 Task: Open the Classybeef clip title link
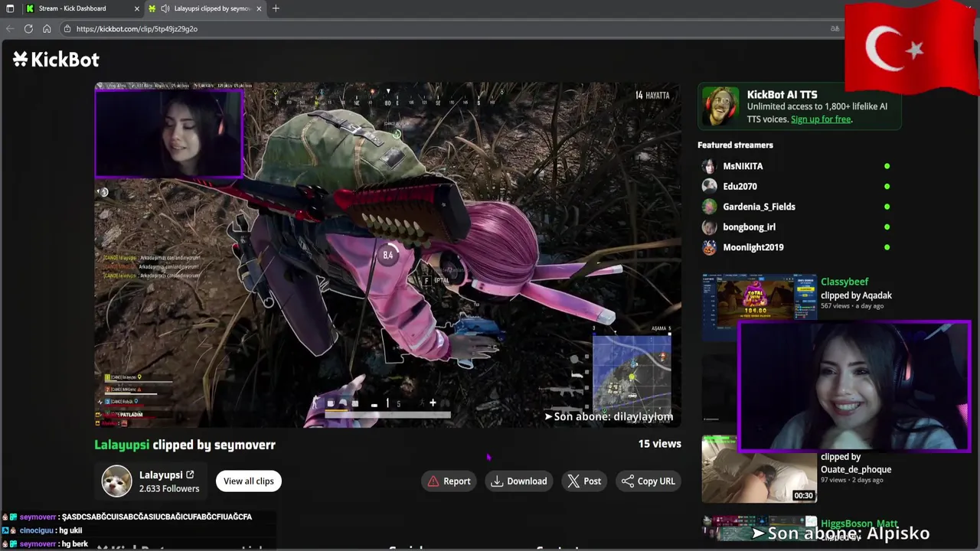coord(844,282)
